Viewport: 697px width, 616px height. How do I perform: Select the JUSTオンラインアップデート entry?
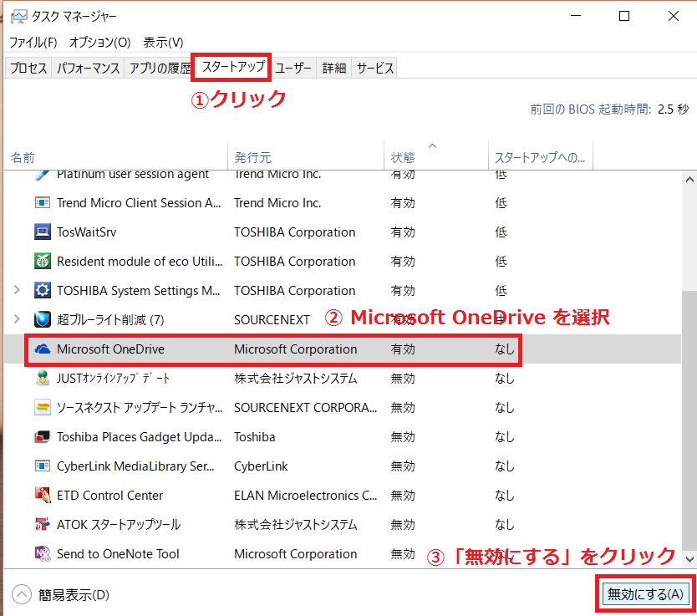(x=114, y=379)
